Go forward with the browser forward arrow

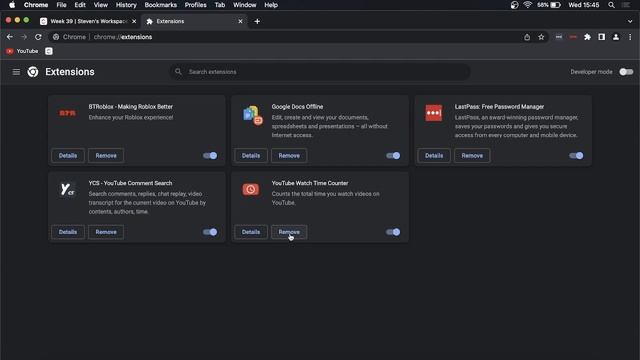coord(24,37)
